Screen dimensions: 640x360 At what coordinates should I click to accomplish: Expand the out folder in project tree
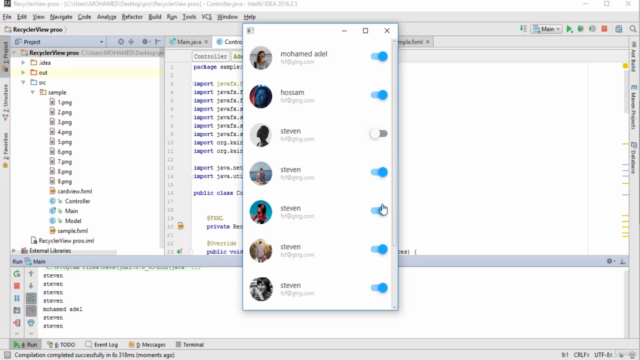[x=23, y=72]
